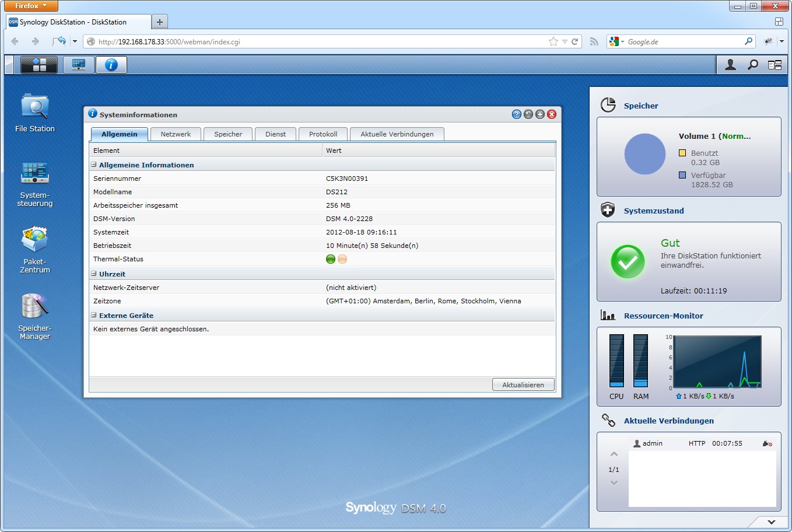
Task: Collapse Allgemeine Informationen section
Action: (x=94, y=164)
